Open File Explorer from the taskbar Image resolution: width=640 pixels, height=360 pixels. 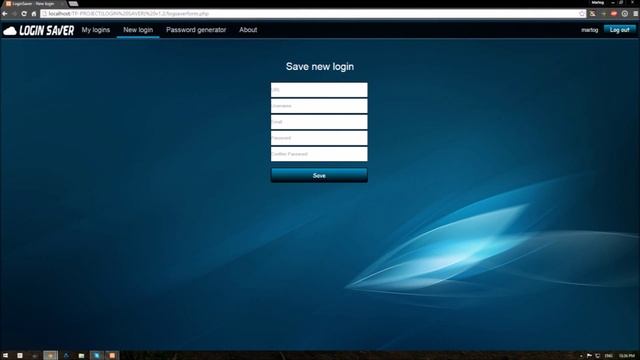click(81, 356)
